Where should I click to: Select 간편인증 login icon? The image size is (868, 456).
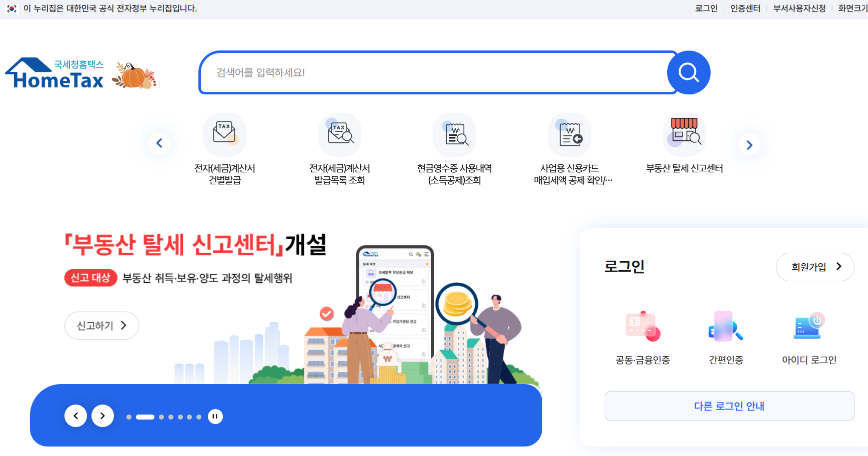[x=726, y=326]
